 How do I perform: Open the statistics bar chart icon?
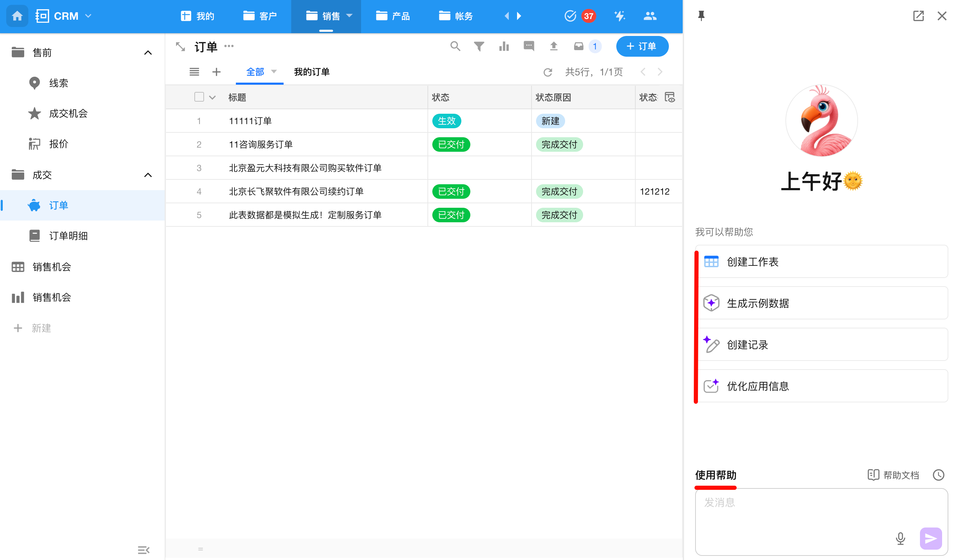coord(504,46)
